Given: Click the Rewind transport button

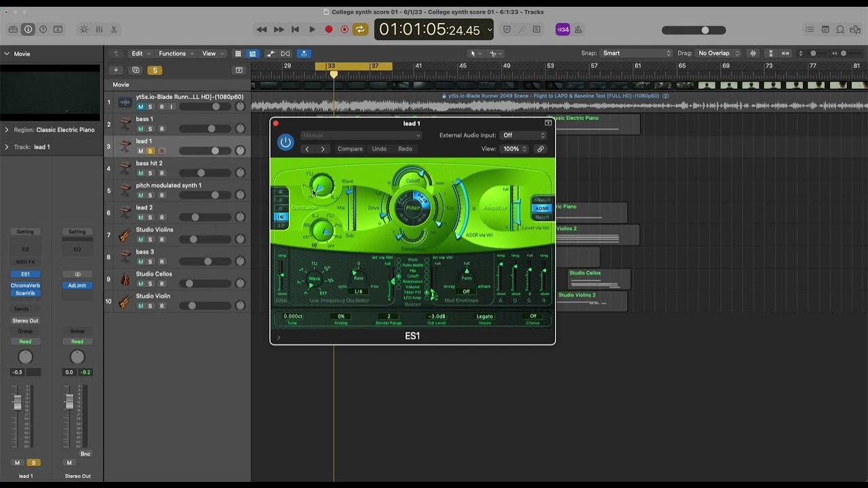Looking at the screenshot, I should click(261, 29).
